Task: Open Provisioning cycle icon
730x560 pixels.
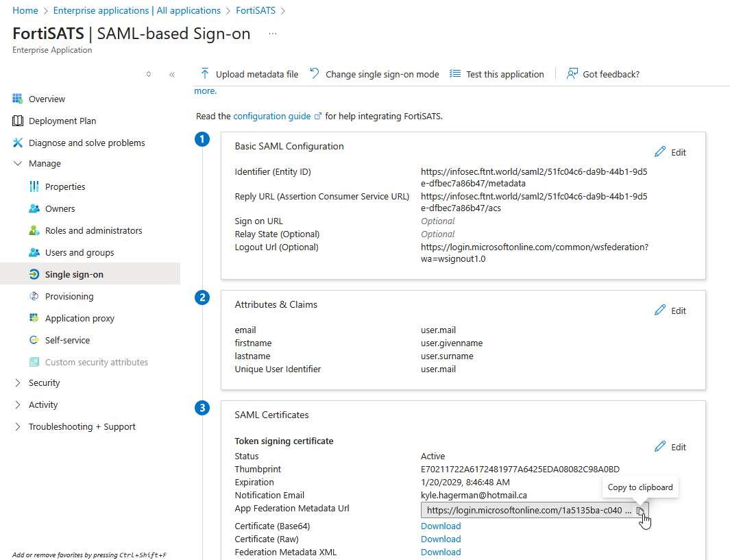Action: coord(34,296)
